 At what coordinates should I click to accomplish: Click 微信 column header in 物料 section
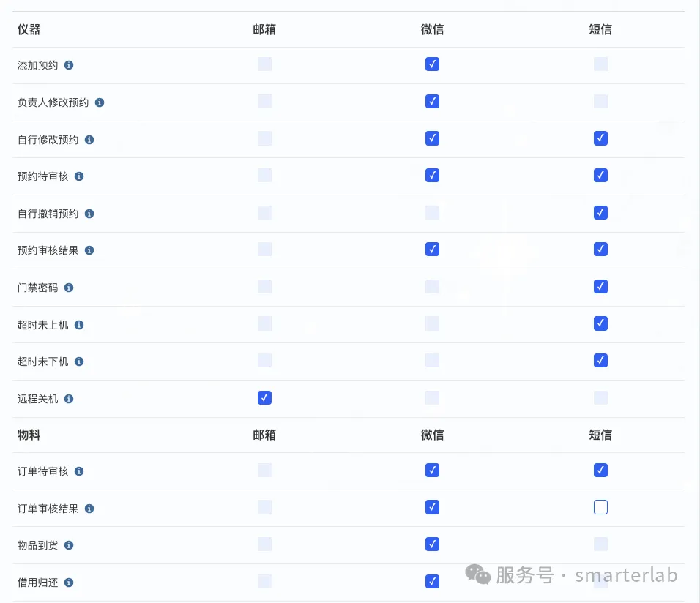(x=432, y=435)
